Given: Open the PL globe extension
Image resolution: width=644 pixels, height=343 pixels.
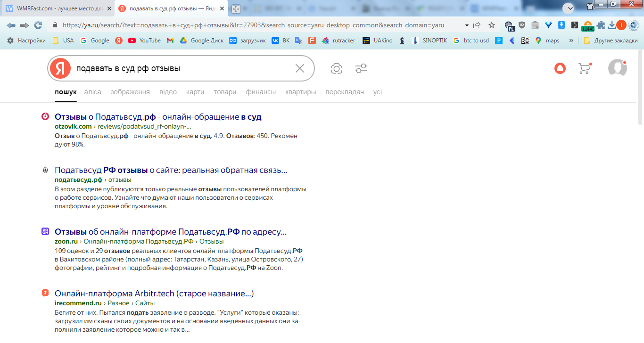Looking at the screenshot, I should [x=509, y=25].
